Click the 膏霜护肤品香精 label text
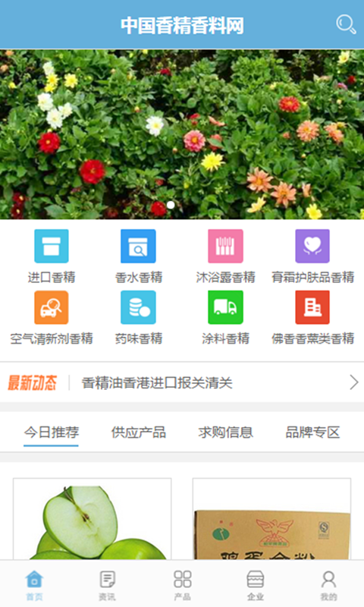The width and height of the screenshot is (364, 607). pyautogui.click(x=312, y=277)
